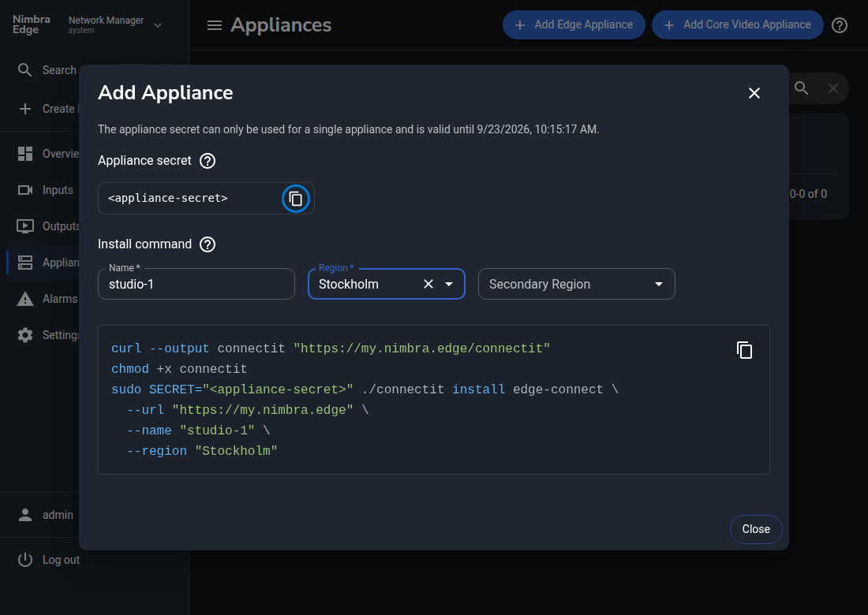
Task: Open the admin user profile
Action: tap(46, 515)
